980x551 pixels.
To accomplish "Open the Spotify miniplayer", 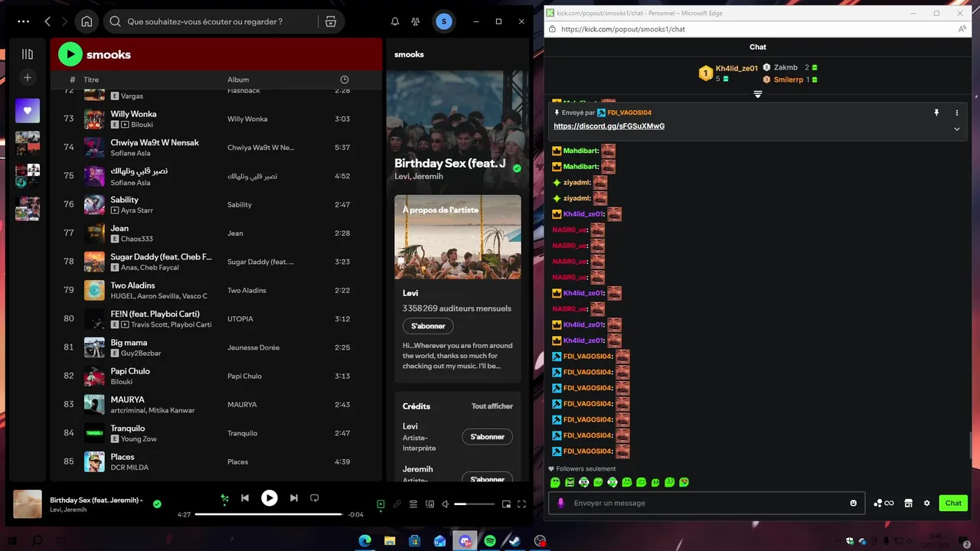I will click(x=506, y=504).
